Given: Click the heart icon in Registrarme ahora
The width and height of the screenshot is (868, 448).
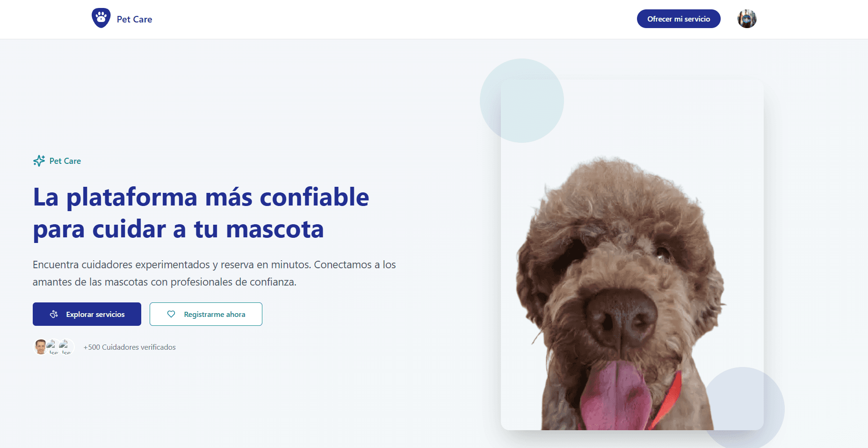Looking at the screenshot, I should (x=171, y=314).
